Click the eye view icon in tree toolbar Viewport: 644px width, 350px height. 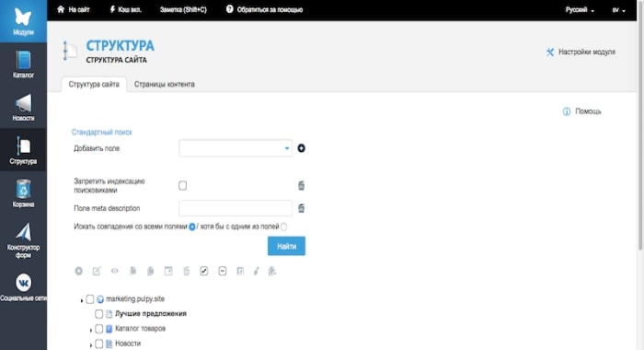tap(115, 271)
